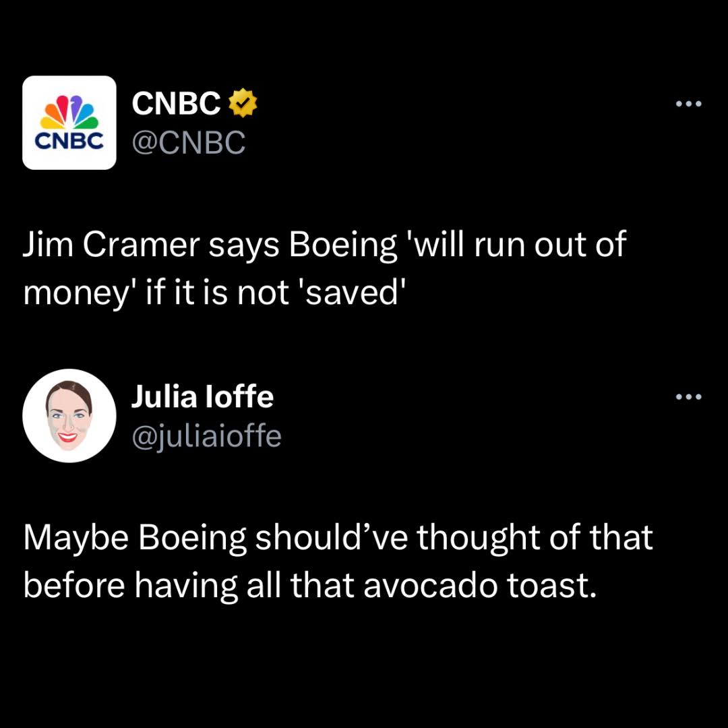728x728 pixels.
Task: Click the CNBC profile avatar
Action: tap(69, 122)
